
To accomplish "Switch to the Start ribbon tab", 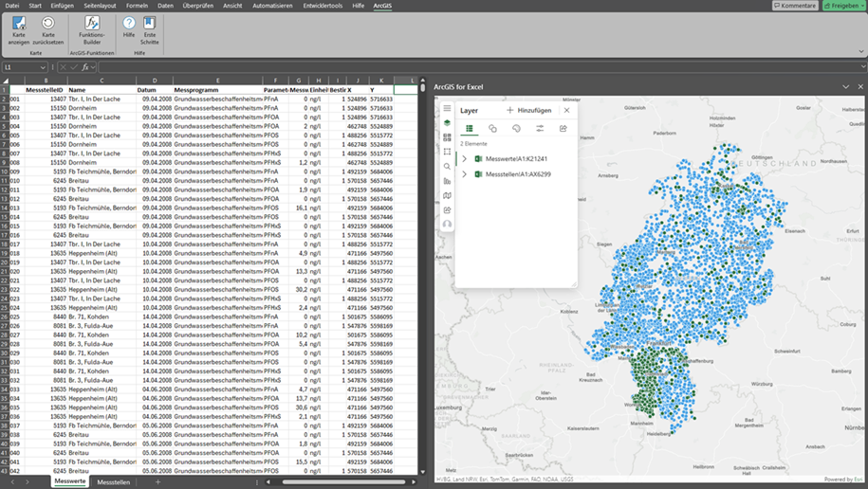I will coord(35,6).
